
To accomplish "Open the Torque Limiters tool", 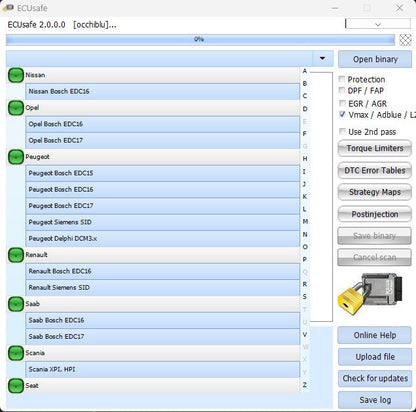I will point(375,148).
